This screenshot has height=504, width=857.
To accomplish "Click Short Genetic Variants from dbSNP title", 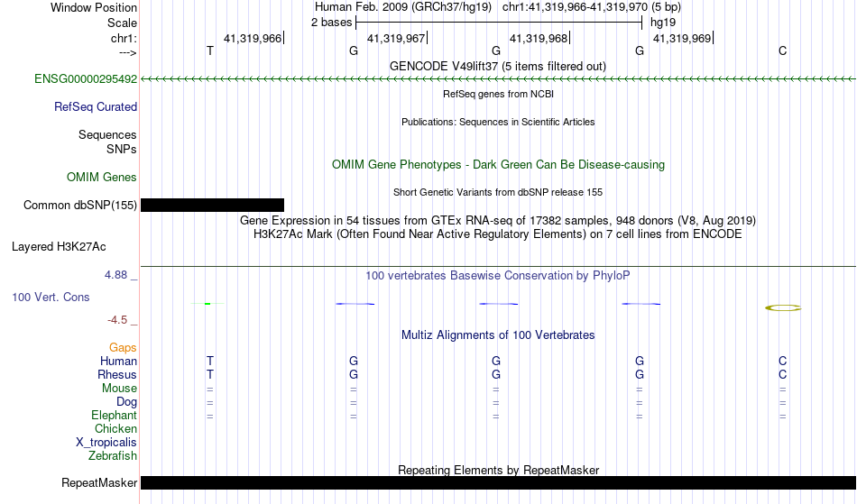I will [x=498, y=192].
